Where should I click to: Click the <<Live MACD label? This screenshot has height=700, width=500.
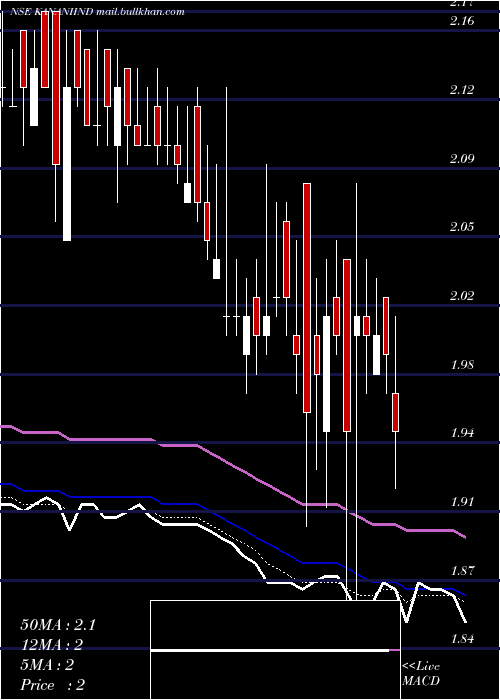(421, 673)
